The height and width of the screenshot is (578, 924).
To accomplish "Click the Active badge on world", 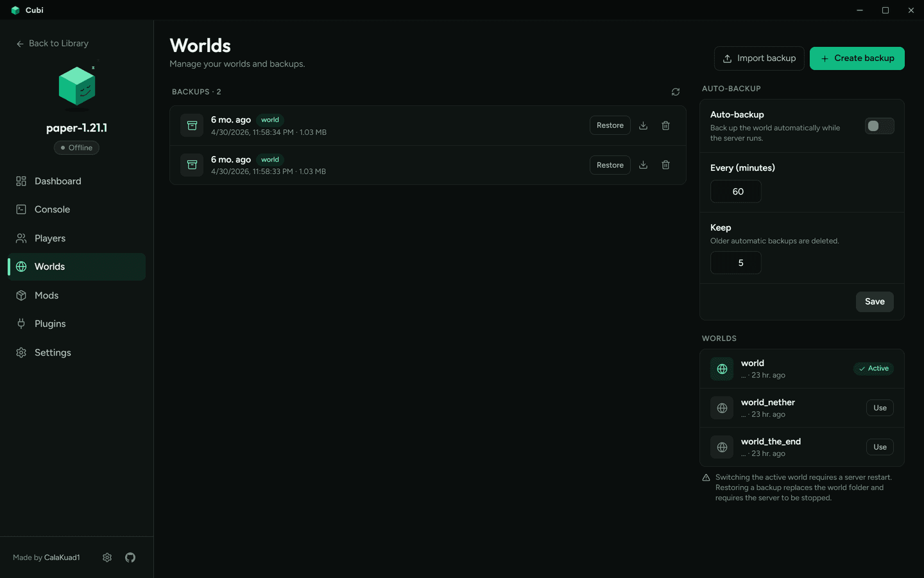I will coord(874,369).
